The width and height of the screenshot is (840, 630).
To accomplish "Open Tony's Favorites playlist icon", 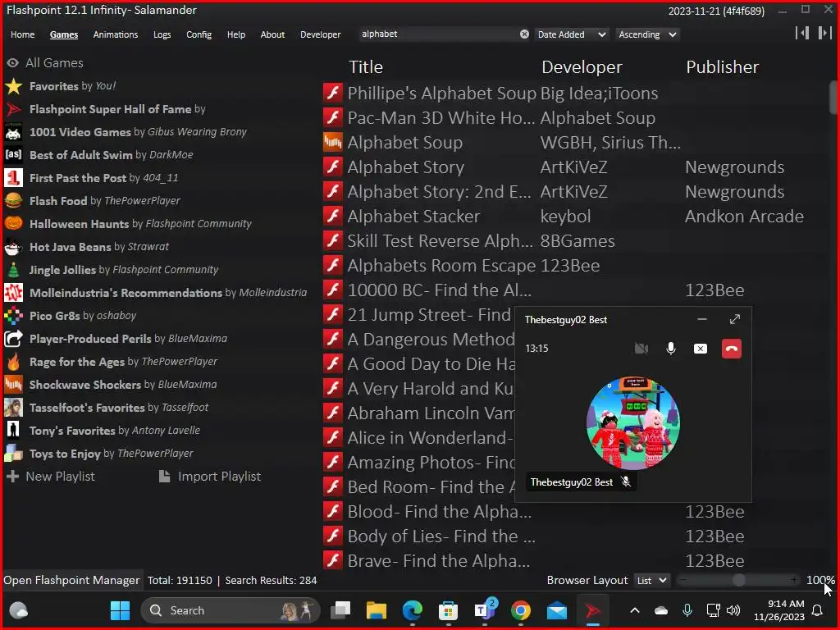I will (13, 431).
